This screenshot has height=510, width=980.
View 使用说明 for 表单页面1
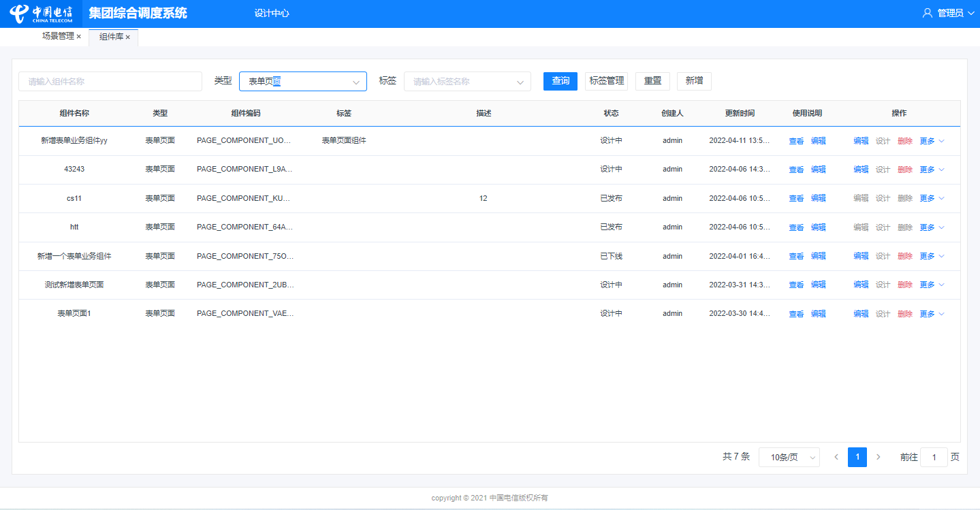click(x=796, y=314)
